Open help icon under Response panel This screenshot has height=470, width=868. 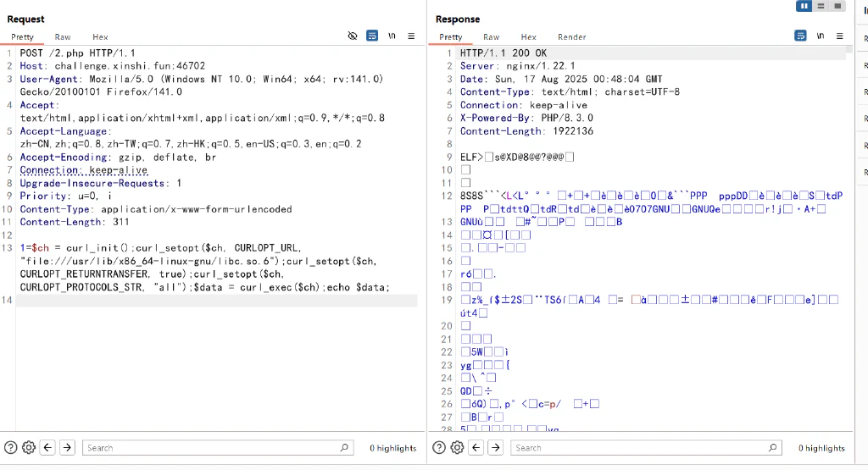click(439, 447)
